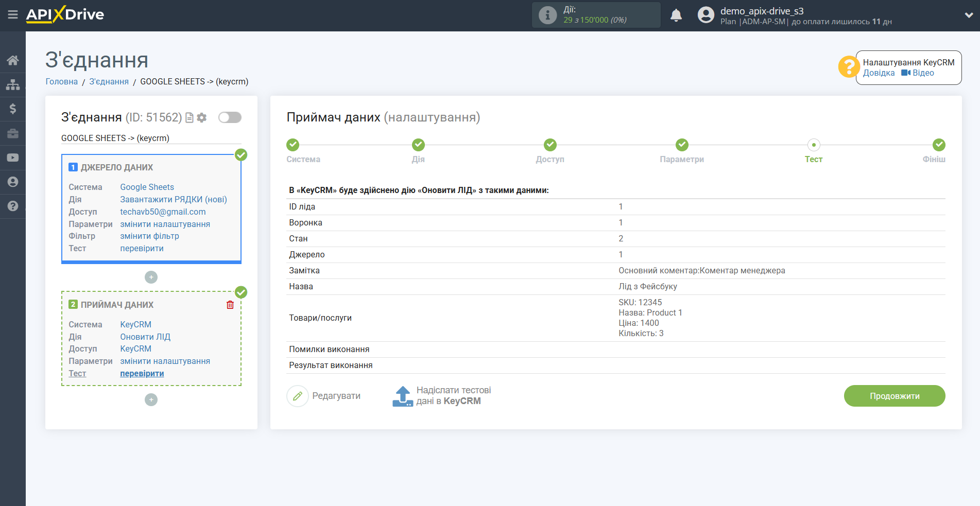
Task: Go to the Фініш step
Action: coord(939,145)
